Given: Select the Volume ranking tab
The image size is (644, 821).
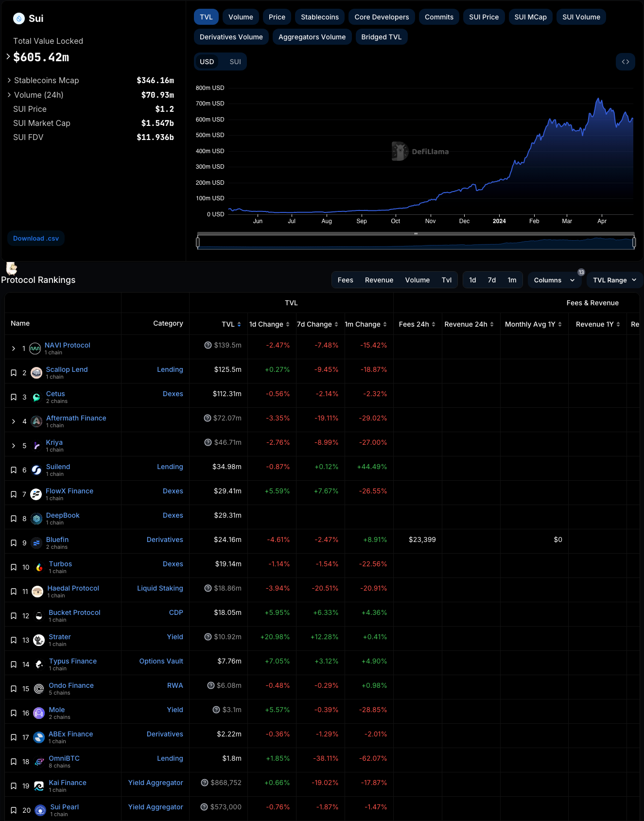Looking at the screenshot, I should click(418, 280).
